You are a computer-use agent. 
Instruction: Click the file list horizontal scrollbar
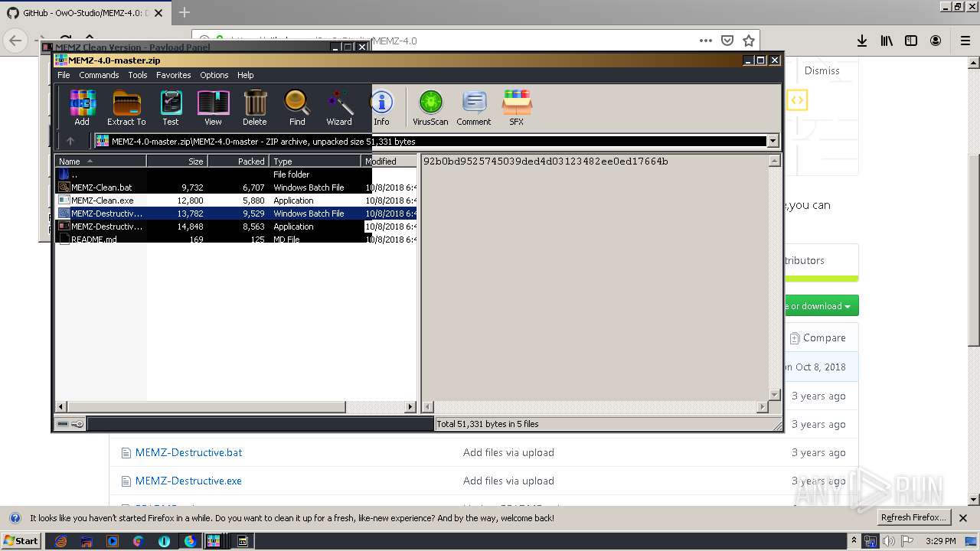207,407
